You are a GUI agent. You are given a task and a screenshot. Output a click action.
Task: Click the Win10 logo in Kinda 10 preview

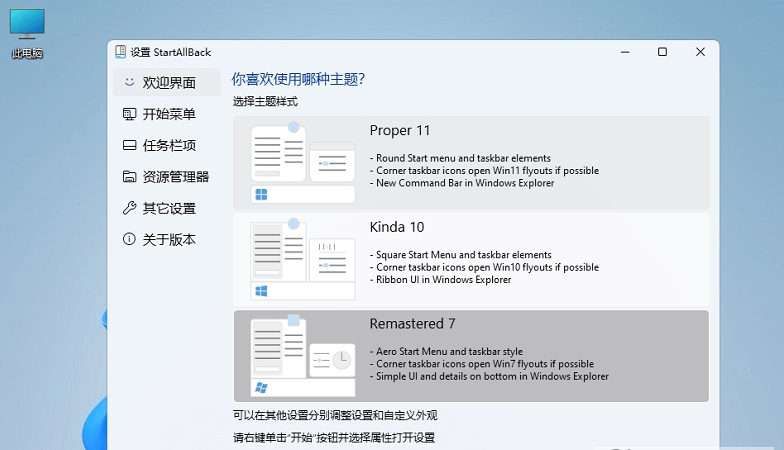tap(261, 291)
